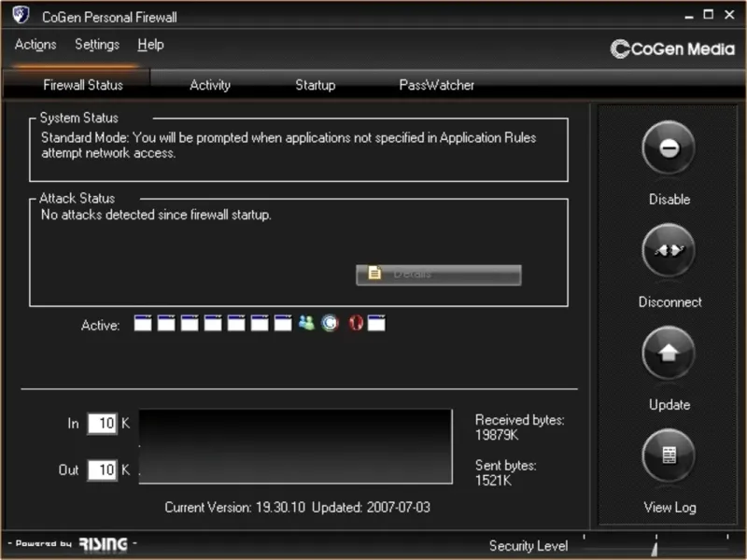The image size is (747, 560).
Task: Switch to the Startup tab
Action: click(x=316, y=85)
